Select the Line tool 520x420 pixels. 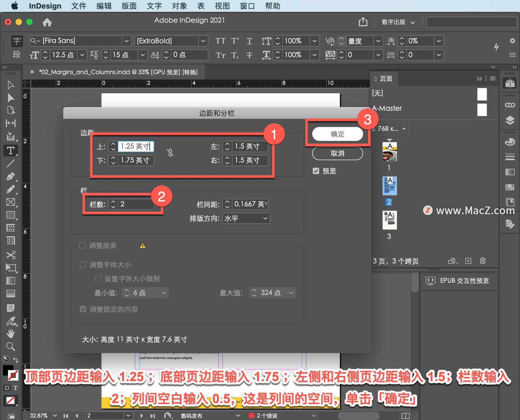point(11,163)
